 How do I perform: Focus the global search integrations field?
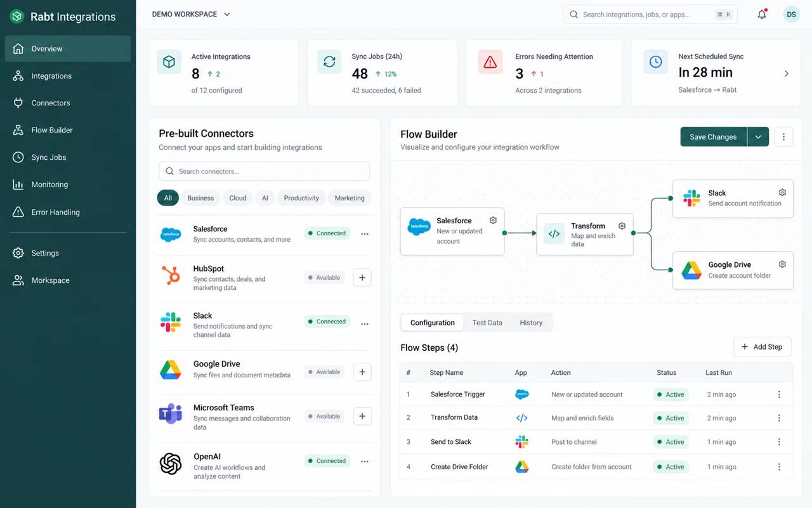point(650,15)
